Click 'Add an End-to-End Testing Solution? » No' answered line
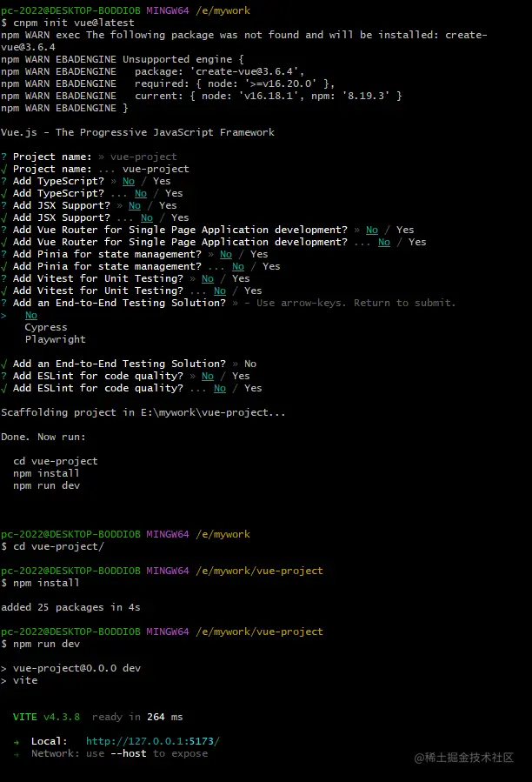 (129, 364)
